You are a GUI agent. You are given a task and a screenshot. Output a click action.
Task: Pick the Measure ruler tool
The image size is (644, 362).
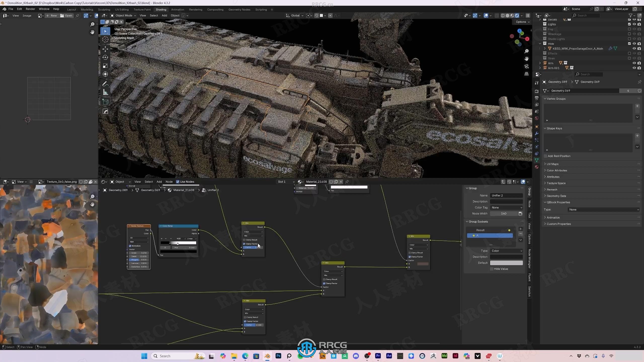coord(105,92)
